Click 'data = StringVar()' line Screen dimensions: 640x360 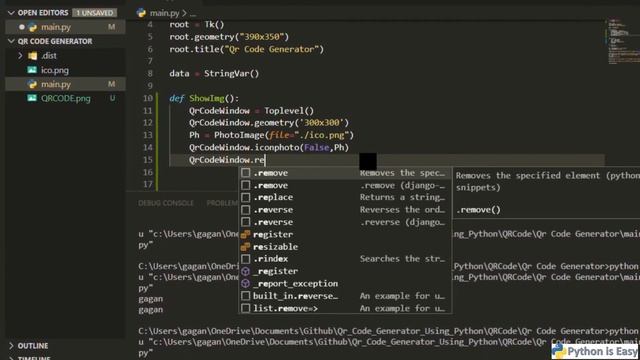(x=214, y=74)
